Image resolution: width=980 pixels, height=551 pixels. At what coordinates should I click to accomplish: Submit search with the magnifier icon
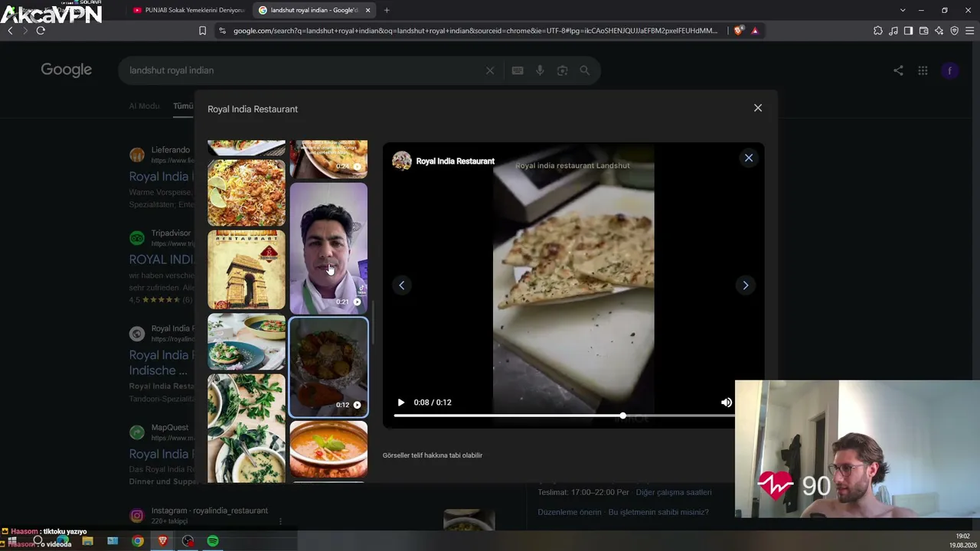click(x=585, y=70)
